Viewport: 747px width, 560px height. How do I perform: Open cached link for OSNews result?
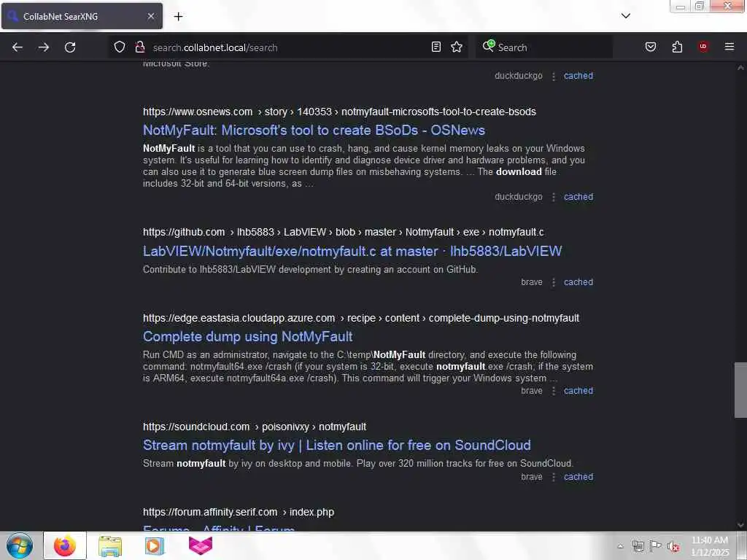pos(578,197)
